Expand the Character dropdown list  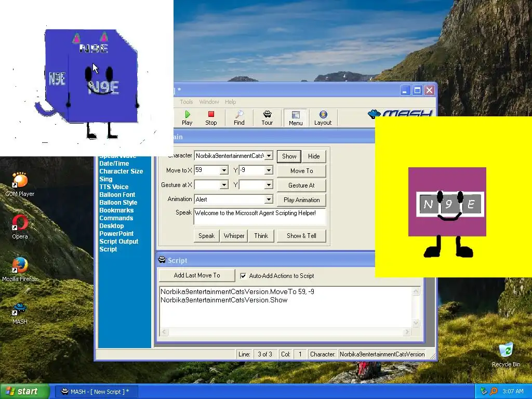pyautogui.click(x=269, y=156)
